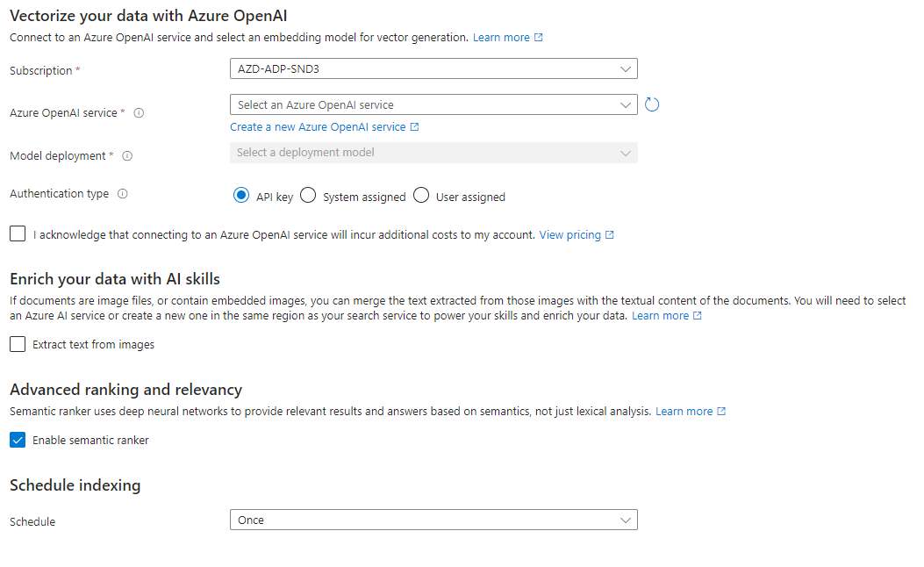
Task: Click info icon next to Authentication type label
Action: [x=123, y=194]
